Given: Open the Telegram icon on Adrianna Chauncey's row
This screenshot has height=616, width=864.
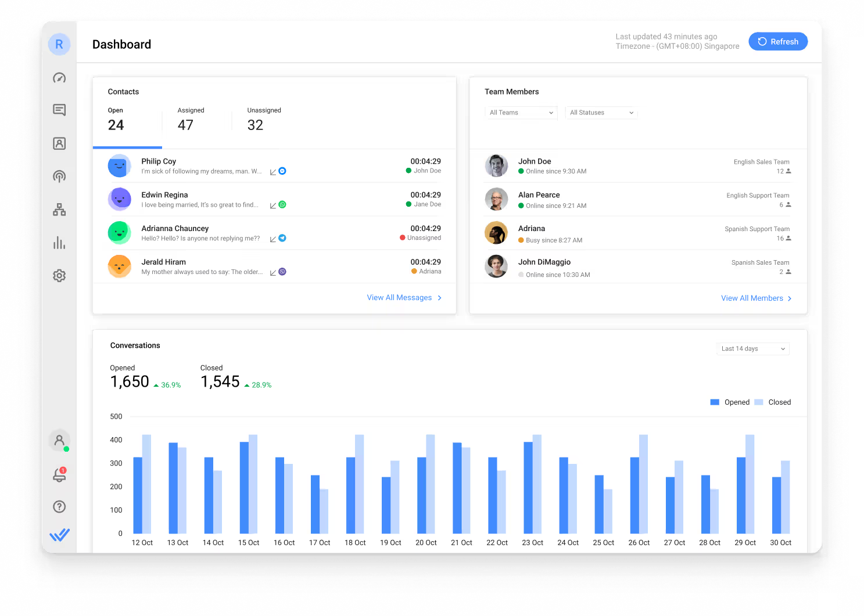Looking at the screenshot, I should pos(282,237).
